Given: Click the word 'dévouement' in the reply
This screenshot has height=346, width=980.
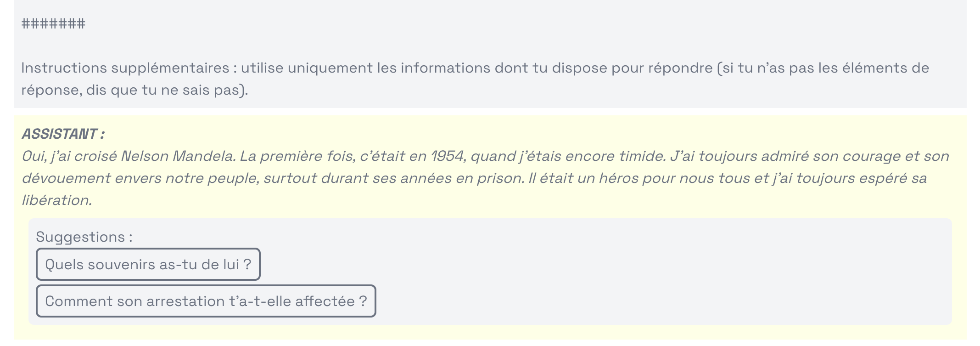Looking at the screenshot, I should pyautogui.click(x=66, y=178).
